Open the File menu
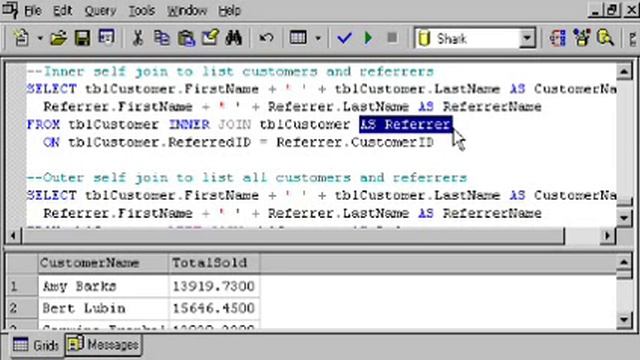Viewport: 640px width, 360px height. 33,11
